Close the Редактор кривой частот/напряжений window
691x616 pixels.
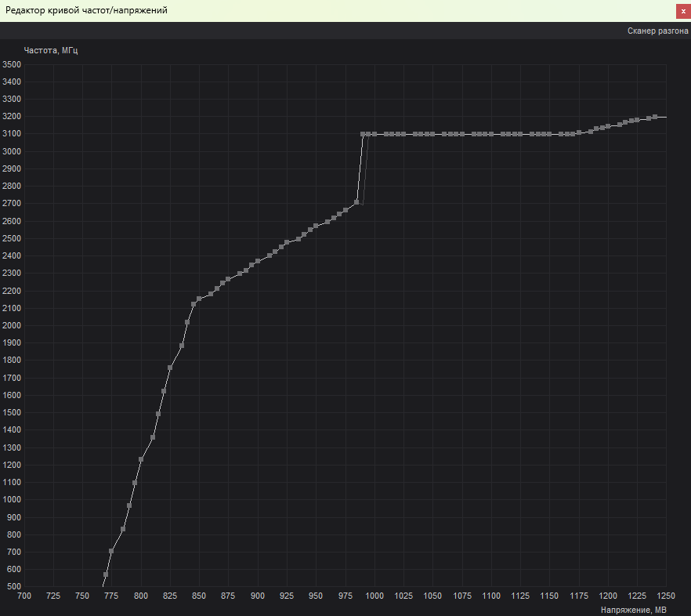683,11
